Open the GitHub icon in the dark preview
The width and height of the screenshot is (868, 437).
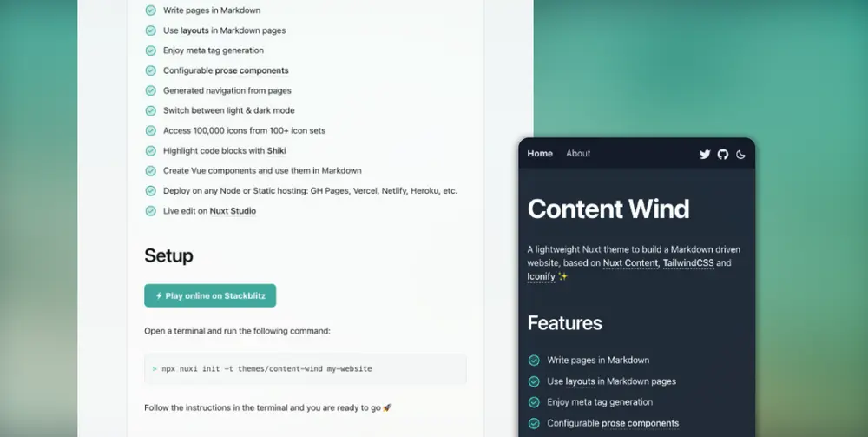(722, 154)
